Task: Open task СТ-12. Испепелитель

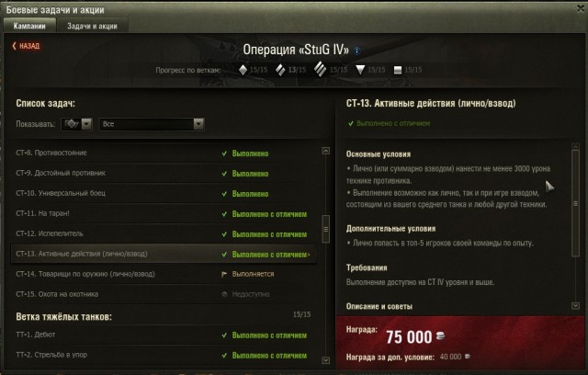Action: 164,234
